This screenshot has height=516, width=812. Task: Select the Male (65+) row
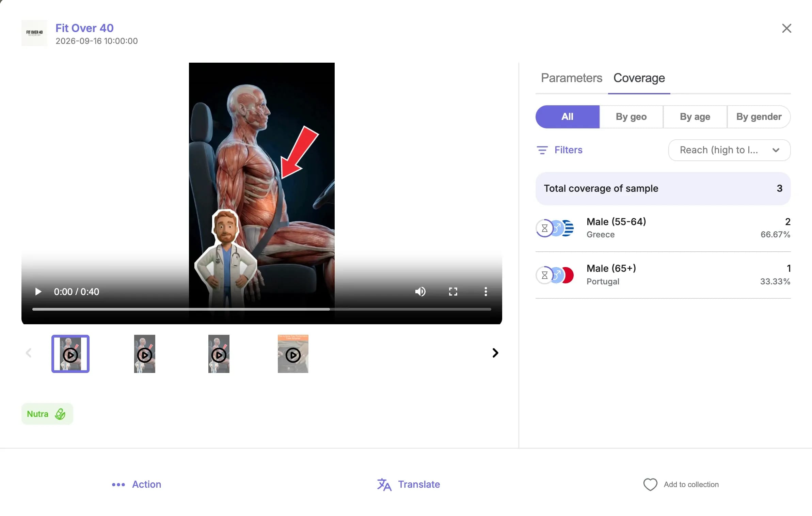coord(663,275)
